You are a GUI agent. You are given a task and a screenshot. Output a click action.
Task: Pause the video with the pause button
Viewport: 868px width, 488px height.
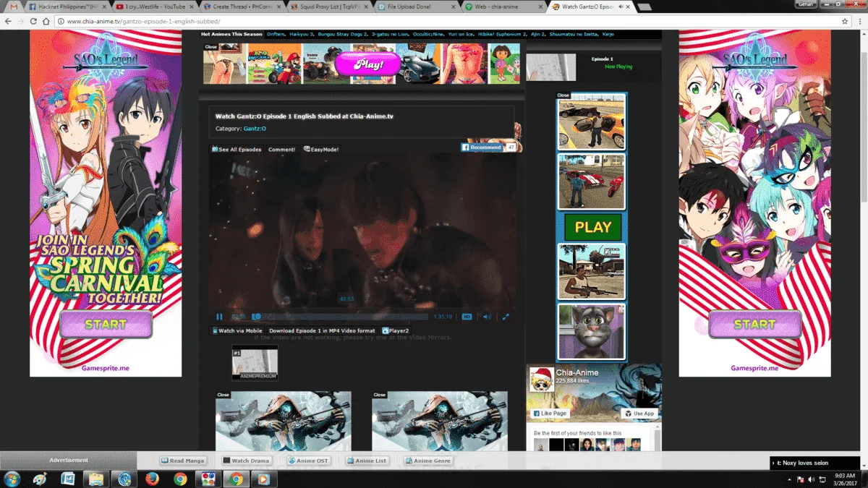219,317
